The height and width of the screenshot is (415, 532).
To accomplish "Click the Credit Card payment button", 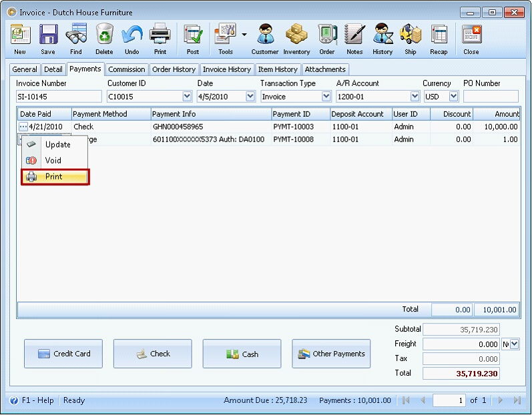I will coord(63,354).
